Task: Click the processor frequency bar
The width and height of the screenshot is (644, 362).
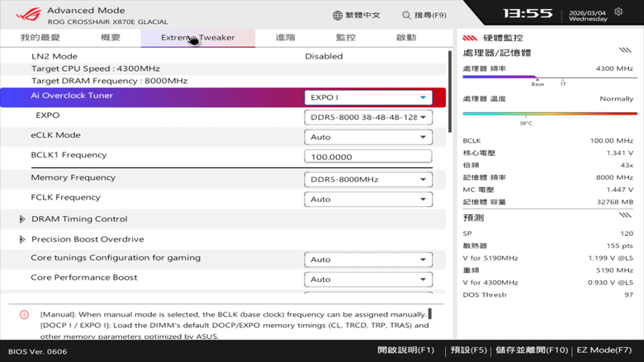Action: [550, 77]
